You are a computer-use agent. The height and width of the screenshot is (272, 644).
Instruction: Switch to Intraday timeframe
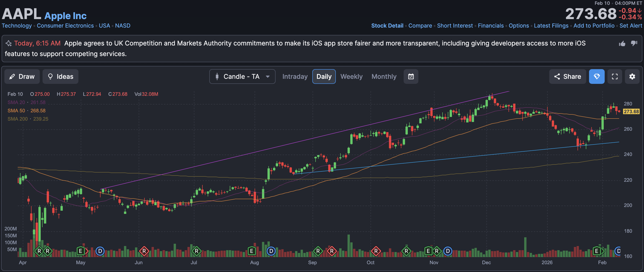point(295,76)
